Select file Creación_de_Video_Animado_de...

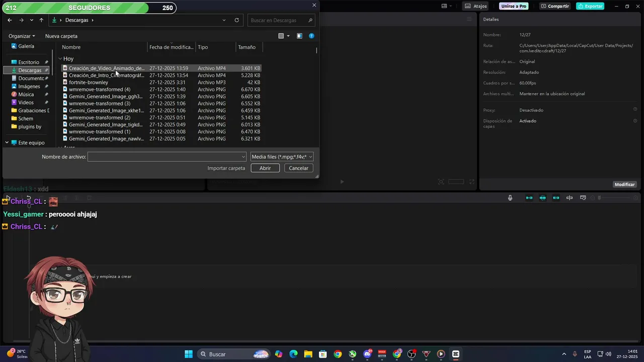tap(162, 68)
